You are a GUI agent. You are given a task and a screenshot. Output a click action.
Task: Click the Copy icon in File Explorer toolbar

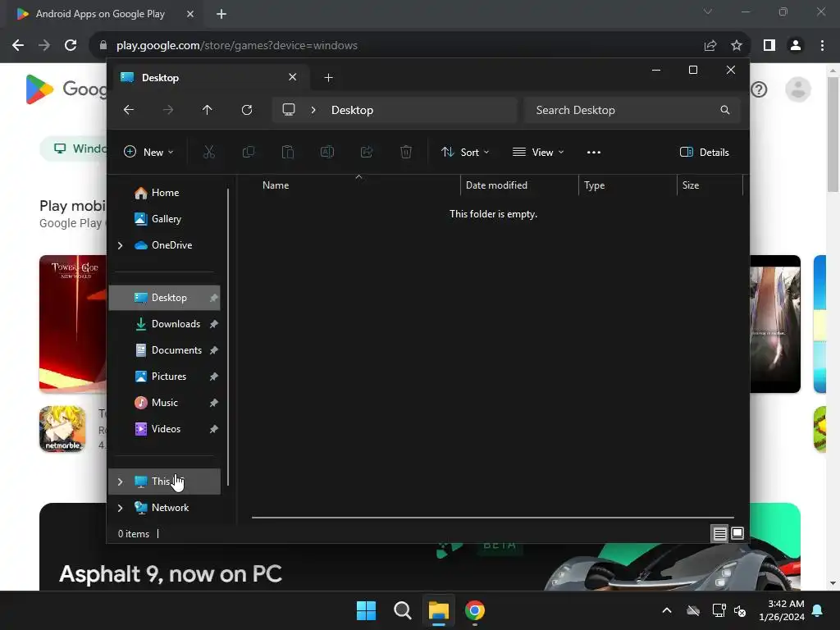click(248, 152)
